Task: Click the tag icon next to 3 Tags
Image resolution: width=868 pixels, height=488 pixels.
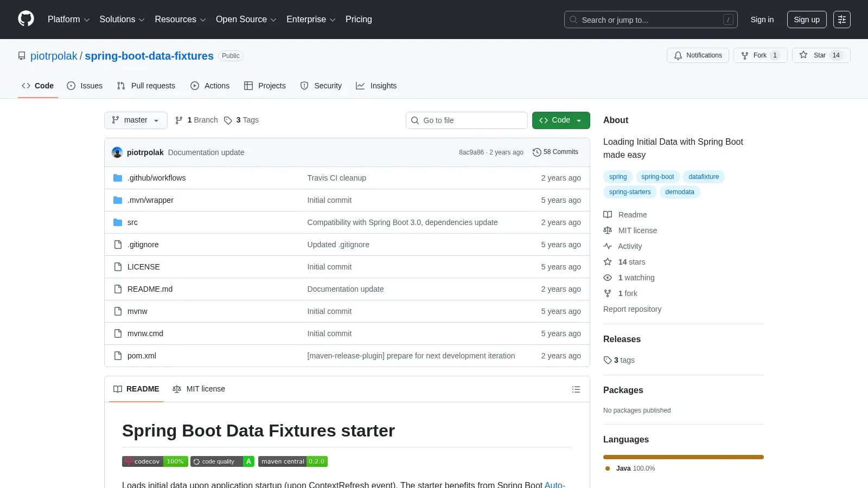Action: pos(228,120)
